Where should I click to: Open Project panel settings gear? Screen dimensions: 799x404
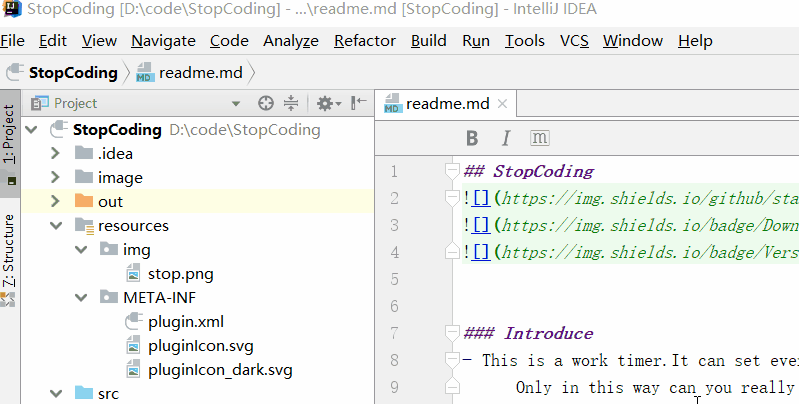(x=329, y=103)
